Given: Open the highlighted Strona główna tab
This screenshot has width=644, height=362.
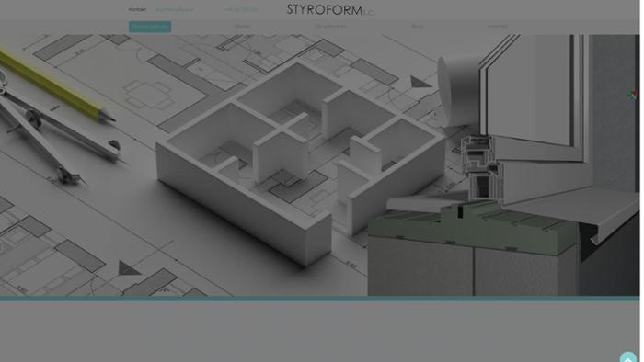Looking at the screenshot, I should click(x=150, y=27).
